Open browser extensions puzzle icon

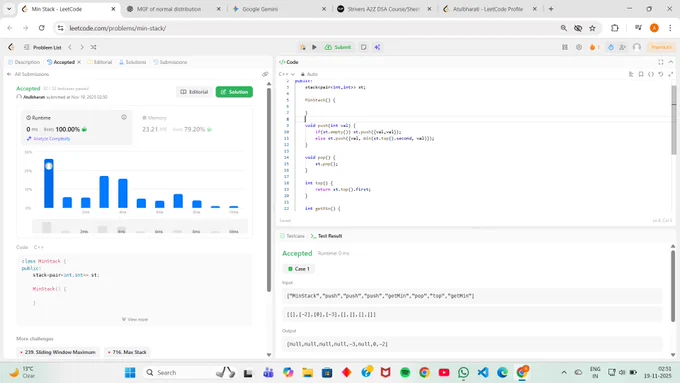(x=615, y=28)
